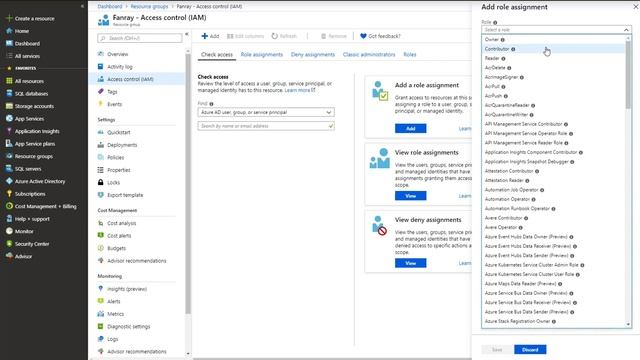Focus Search by name or email field
This screenshot has width=640, height=360.
point(266,126)
